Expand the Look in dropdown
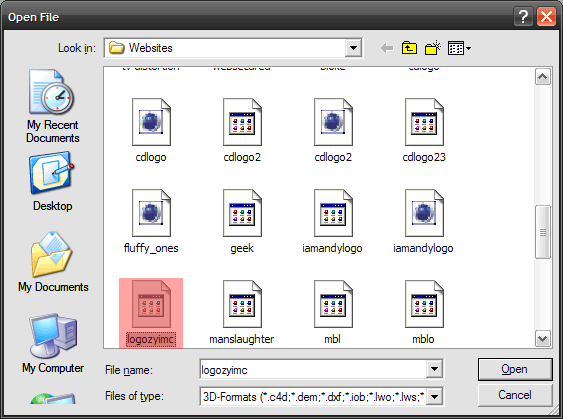 click(353, 48)
